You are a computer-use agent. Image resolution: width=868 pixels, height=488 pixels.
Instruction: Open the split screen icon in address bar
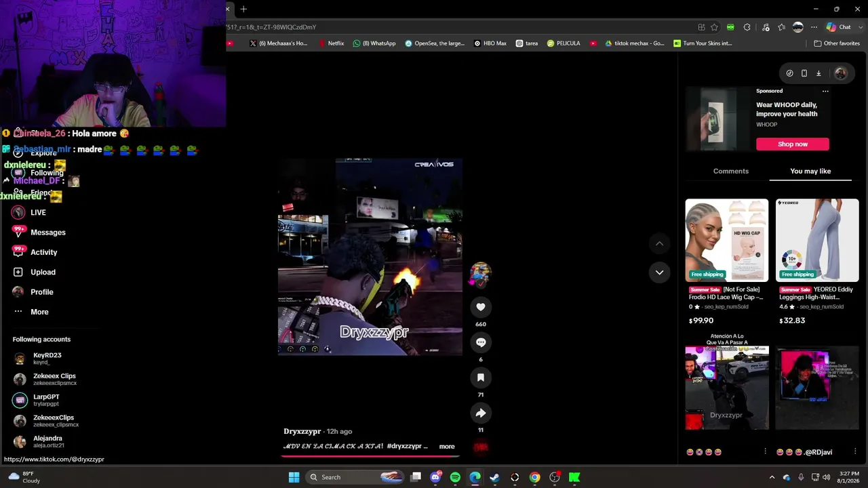pyautogui.click(x=701, y=27)
